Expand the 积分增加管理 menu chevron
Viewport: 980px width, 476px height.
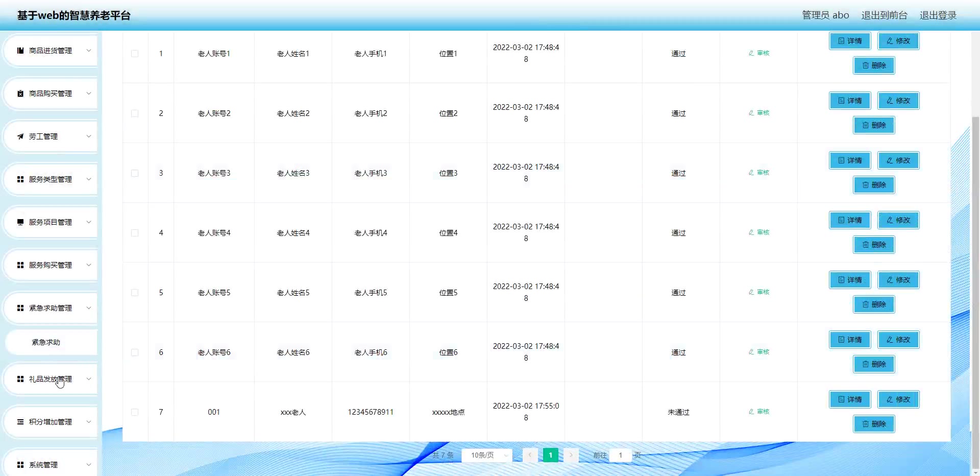pyautogui.click(x=89, y=422)
